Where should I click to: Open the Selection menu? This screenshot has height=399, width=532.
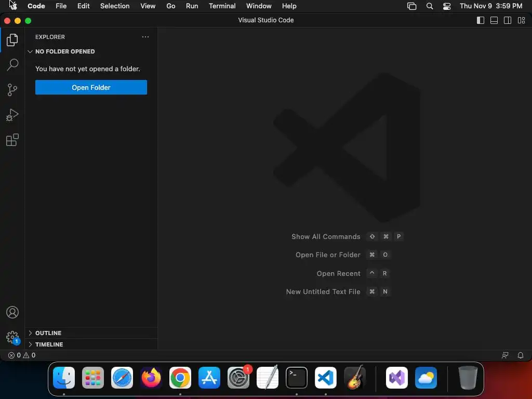tap(115, 6)
